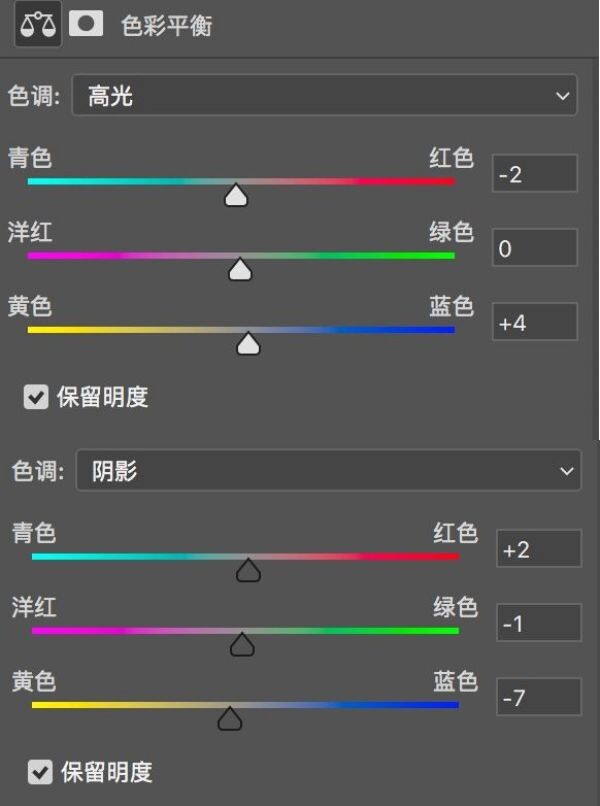Click highlights 黄色-蓝色 slider handle
This screenshot has height=806, width=600.
[248, 343]
